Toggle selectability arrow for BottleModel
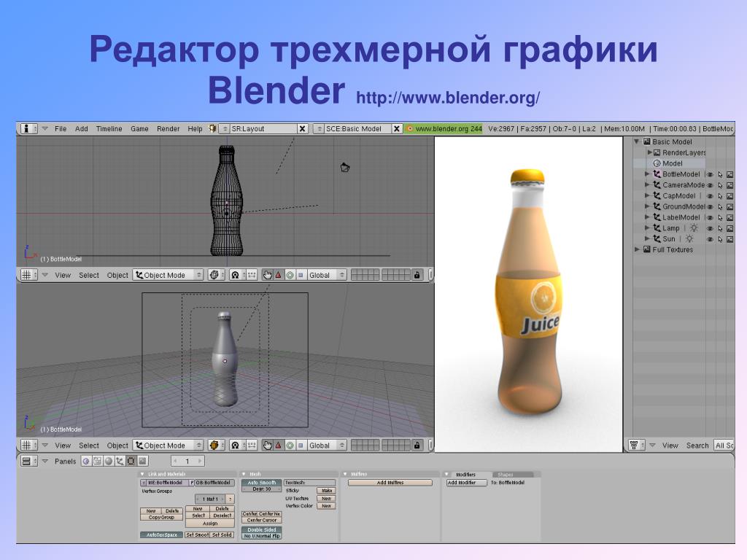 point(720,174)
